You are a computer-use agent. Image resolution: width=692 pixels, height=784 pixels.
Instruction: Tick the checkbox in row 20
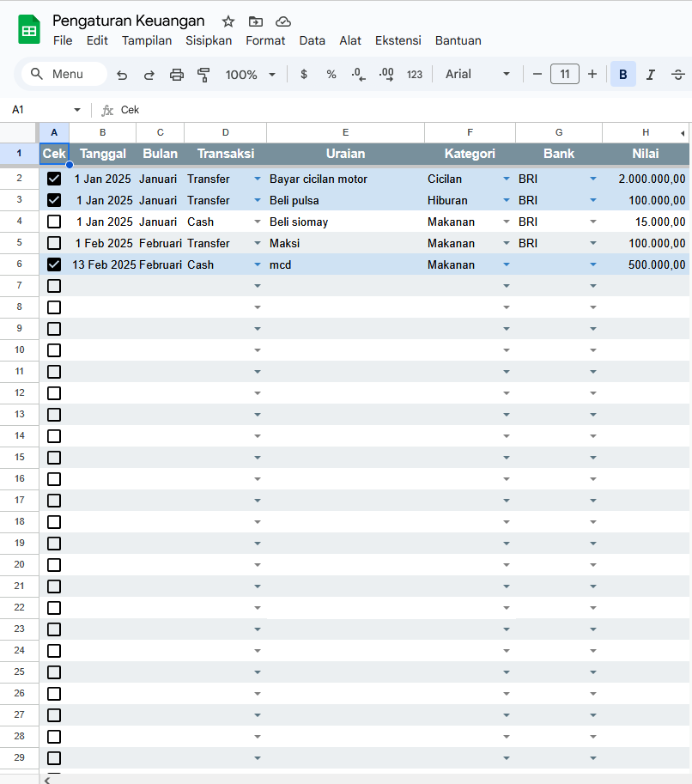[54, 565]
